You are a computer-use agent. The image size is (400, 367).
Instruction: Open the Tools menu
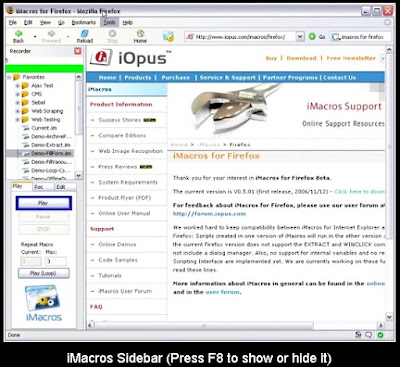[109, 22]
